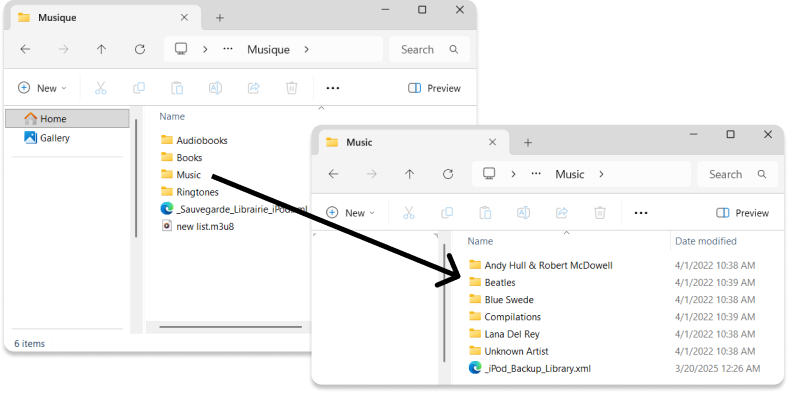
Task: Toggle Preview pane in Musique window
Action: [x=434, y=88]
